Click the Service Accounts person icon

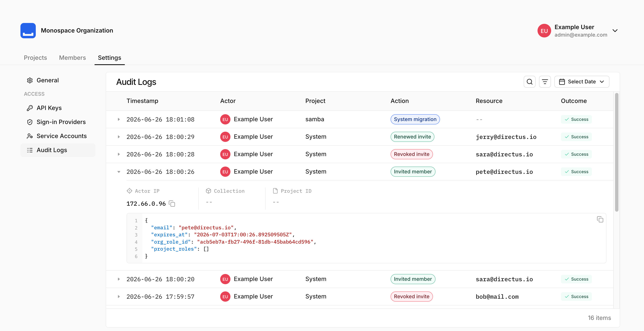click(x=30, y=136)
